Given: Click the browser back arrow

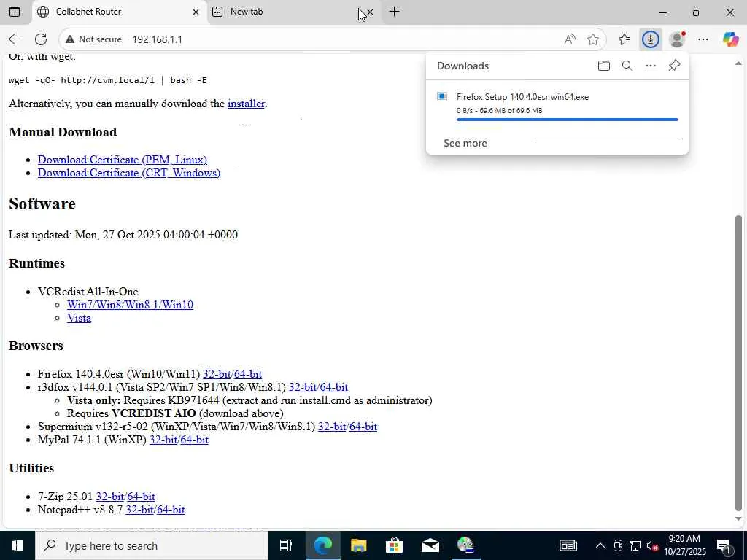Looking at the screenshot, I should click(15, 39).
